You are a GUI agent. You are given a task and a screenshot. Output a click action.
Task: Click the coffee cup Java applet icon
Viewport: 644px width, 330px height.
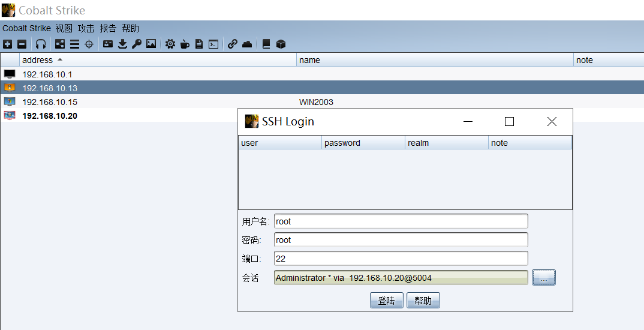point(185,44)
